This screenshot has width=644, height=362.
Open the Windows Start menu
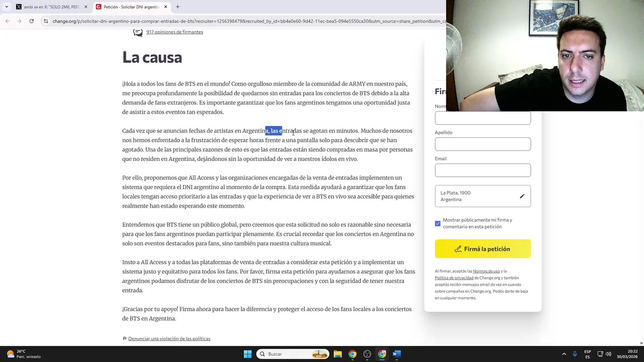(248, 354)
